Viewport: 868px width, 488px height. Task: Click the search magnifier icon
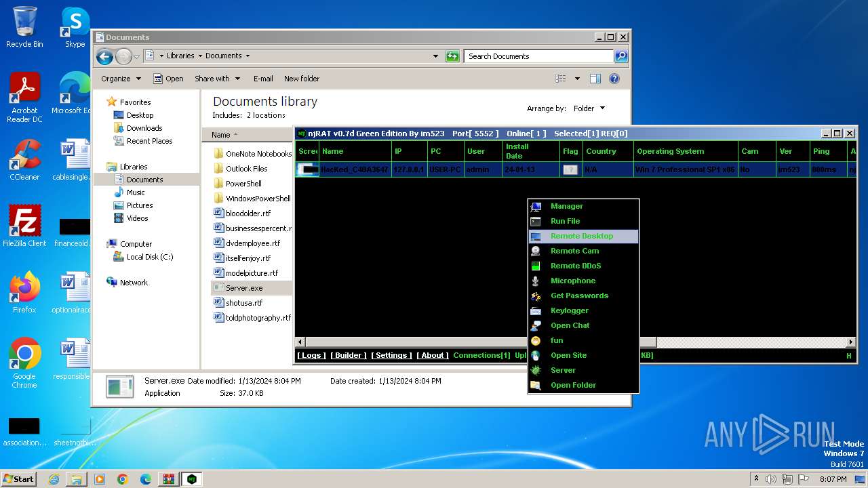point(621,56)
